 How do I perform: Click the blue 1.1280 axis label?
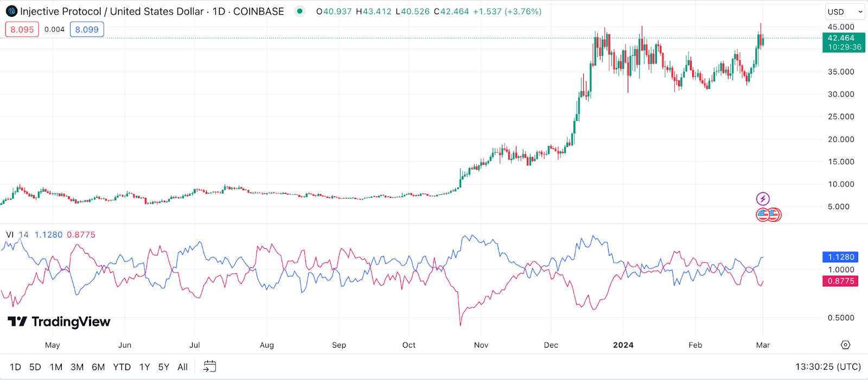point(840,257)
